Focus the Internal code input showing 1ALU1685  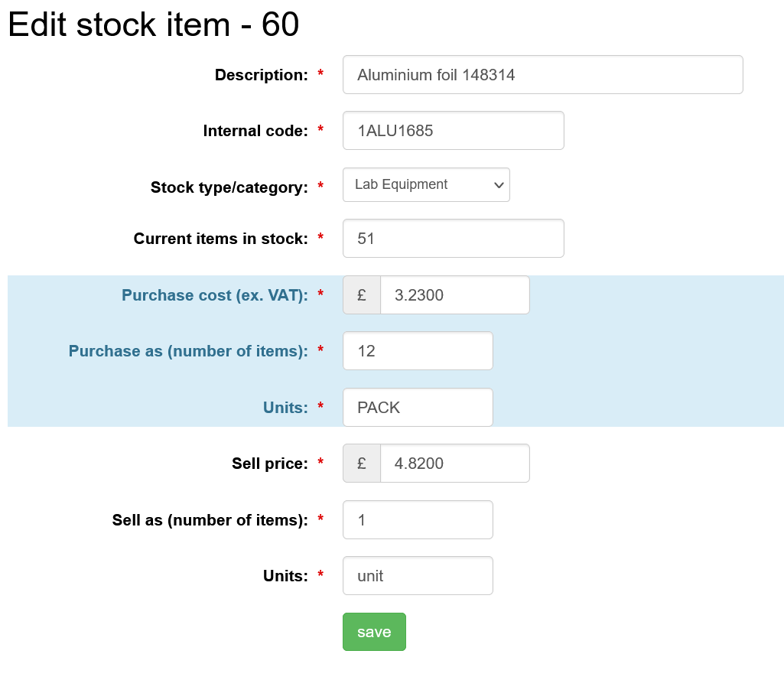click(x=453, y=131)
